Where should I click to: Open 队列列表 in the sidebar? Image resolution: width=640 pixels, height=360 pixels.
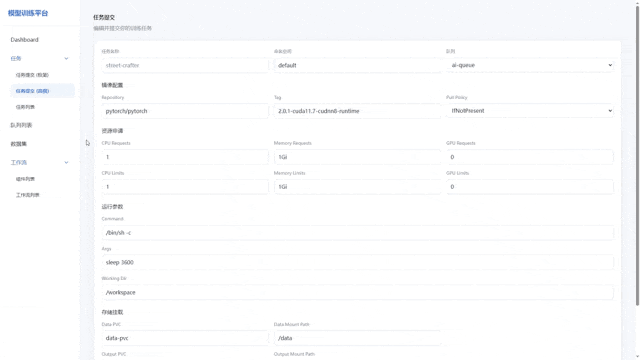pos(21,125)
